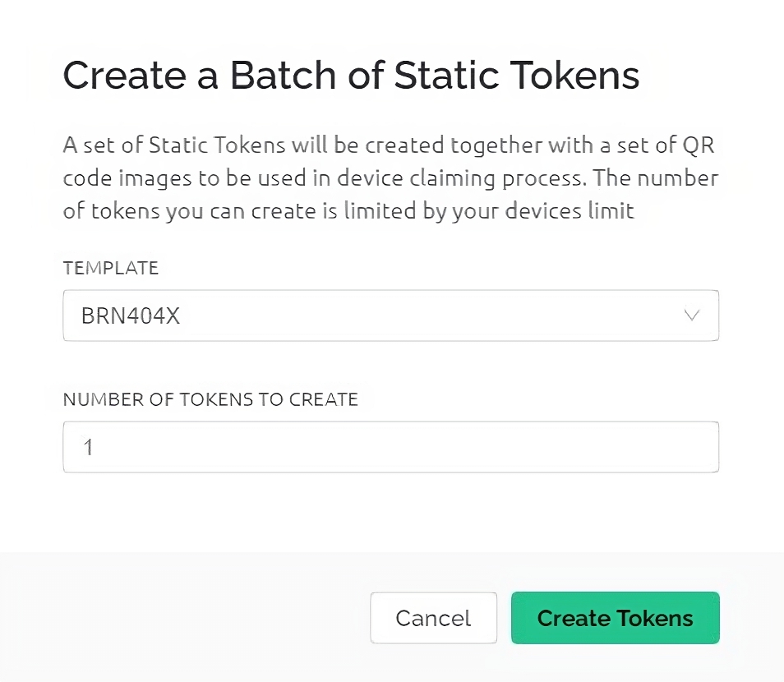Click the Create Tokens button

coord(615,618)
